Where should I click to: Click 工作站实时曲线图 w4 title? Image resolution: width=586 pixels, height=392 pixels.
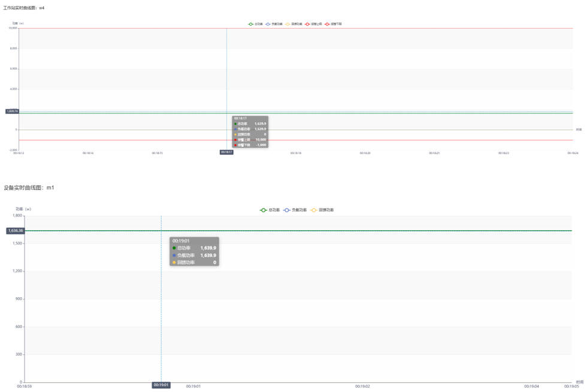24,8
